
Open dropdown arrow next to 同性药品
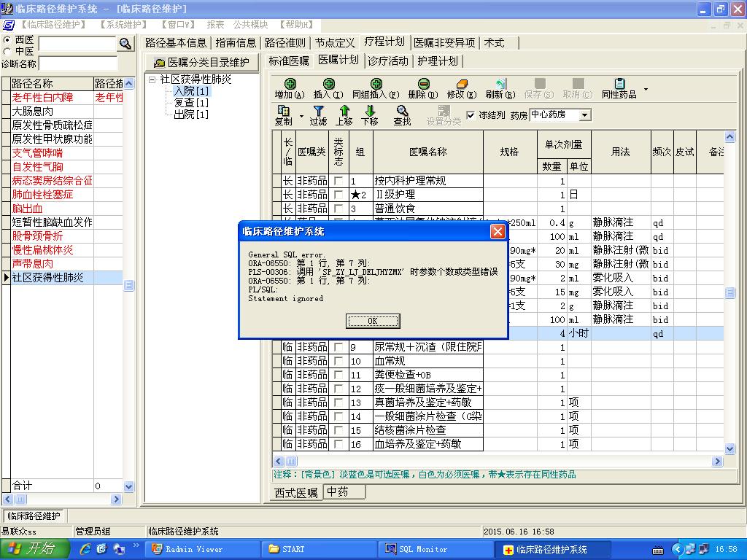click(646, 89)
